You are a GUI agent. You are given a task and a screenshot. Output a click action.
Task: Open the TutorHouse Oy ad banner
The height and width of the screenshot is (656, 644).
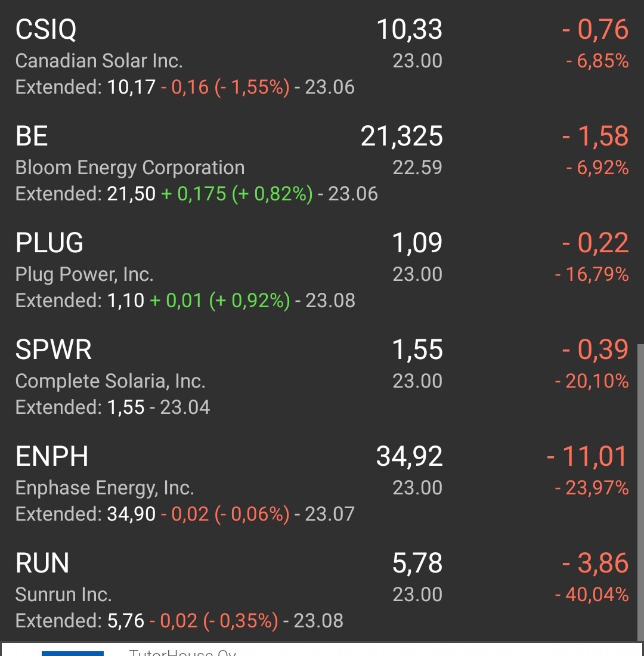pos(322,649)
